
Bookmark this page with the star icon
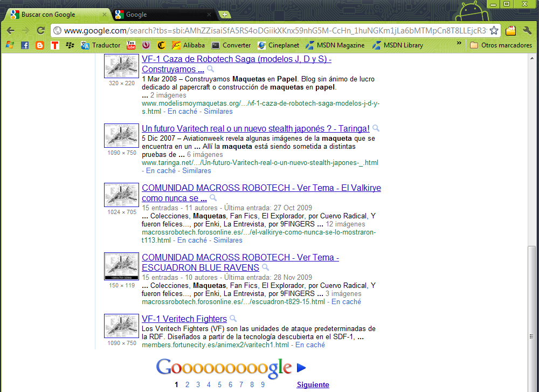pos(494,31)
